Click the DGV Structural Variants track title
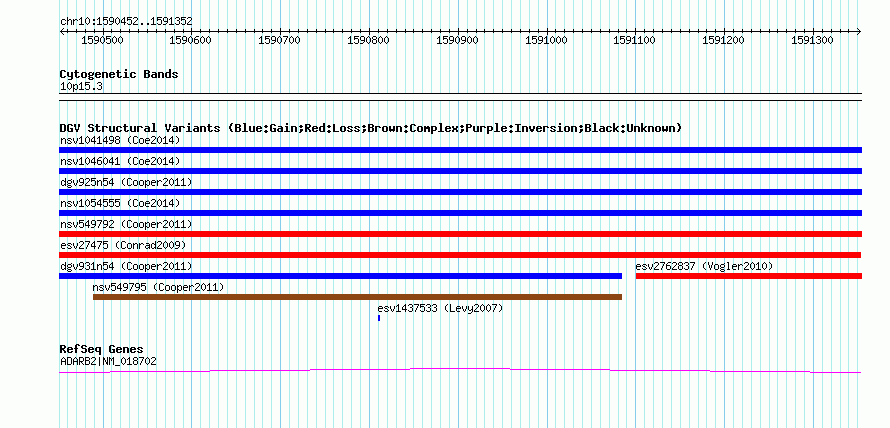Image resolution: width=890 pixels, height=428 pixels. click(x=371, y=128)
